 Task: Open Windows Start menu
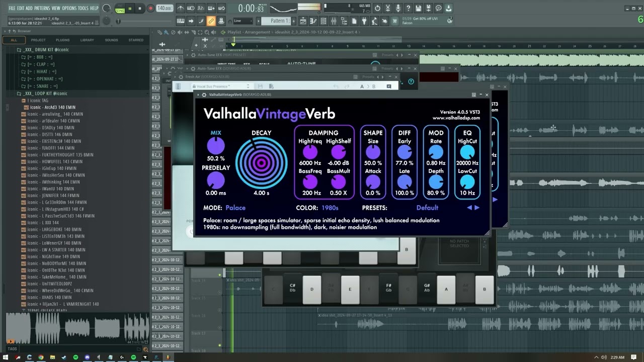click(6, 357)
